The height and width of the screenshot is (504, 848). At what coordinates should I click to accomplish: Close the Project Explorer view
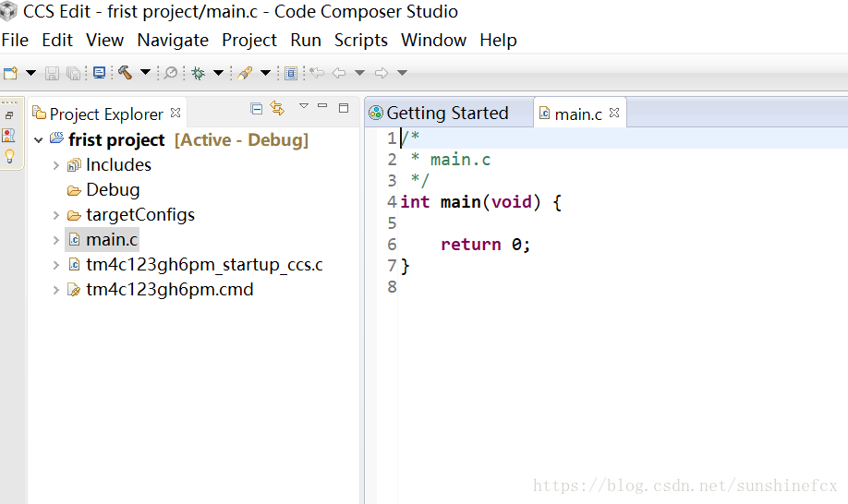(176, 113)
